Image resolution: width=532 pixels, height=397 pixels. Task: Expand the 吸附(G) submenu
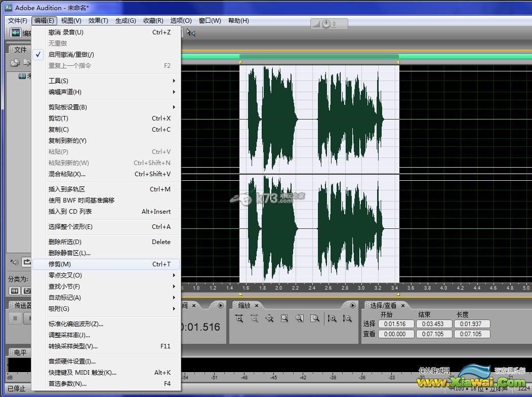106,309
